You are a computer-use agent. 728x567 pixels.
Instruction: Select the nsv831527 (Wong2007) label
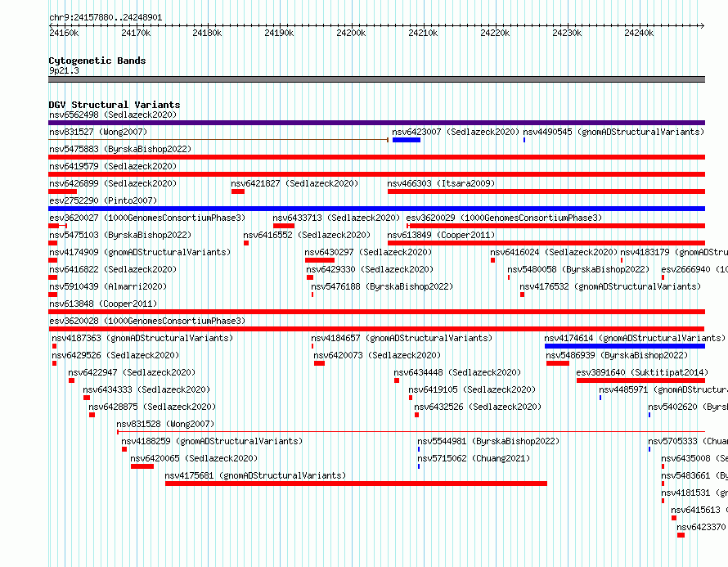tap(98, 132)
